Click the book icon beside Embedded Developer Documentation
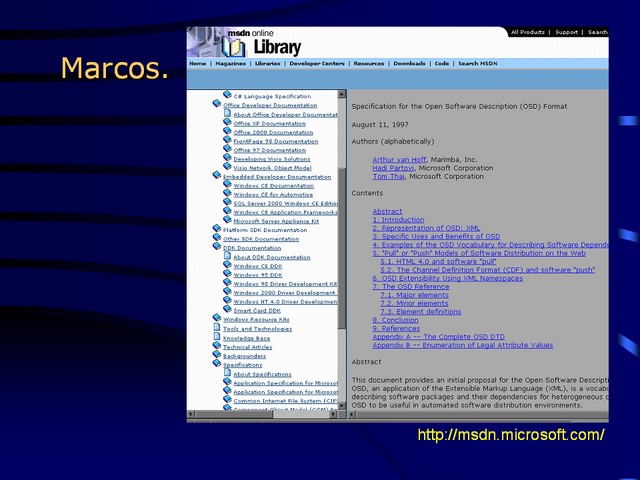640x480 pixels. tap(217, 176)
